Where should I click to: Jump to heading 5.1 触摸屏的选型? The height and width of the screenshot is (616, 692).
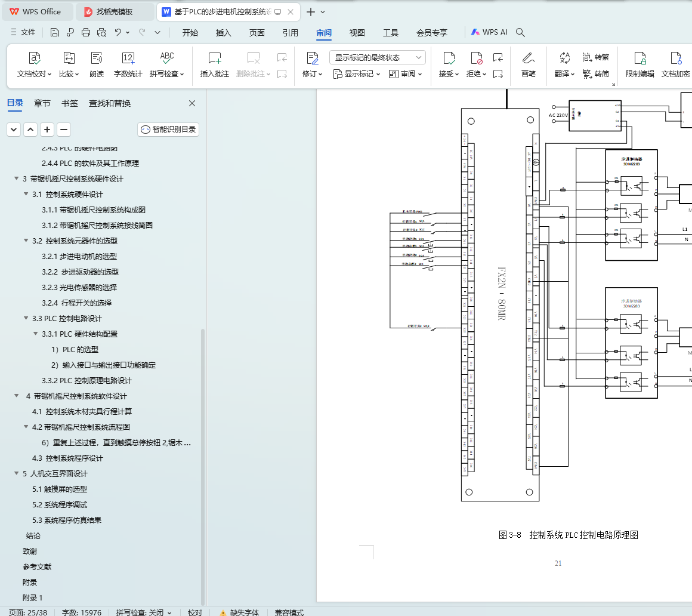[60, 489]
